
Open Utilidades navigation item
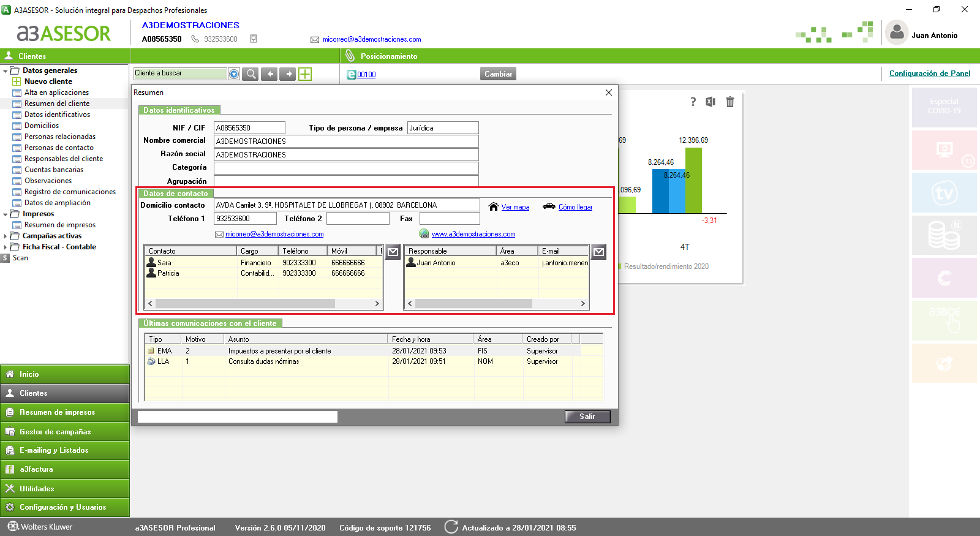tap(65, 489)
